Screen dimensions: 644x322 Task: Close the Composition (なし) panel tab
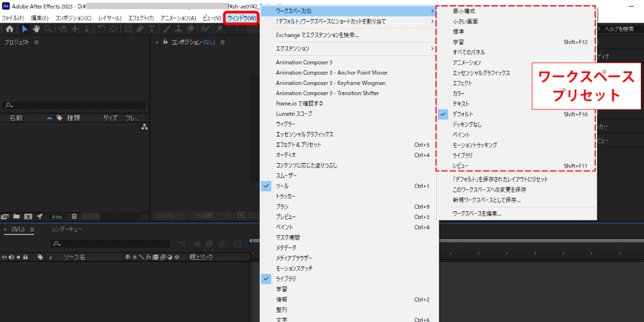pos(157,42)
